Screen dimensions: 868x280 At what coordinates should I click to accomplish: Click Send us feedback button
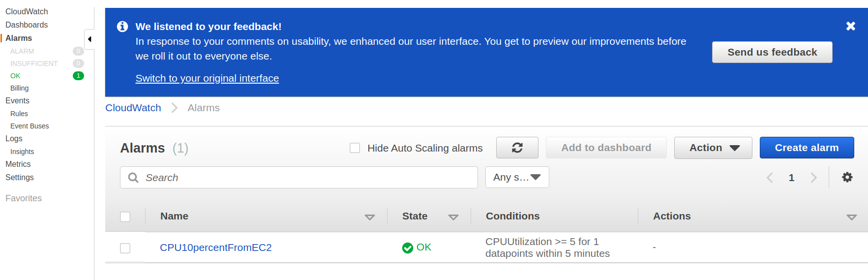coord(772,52)
